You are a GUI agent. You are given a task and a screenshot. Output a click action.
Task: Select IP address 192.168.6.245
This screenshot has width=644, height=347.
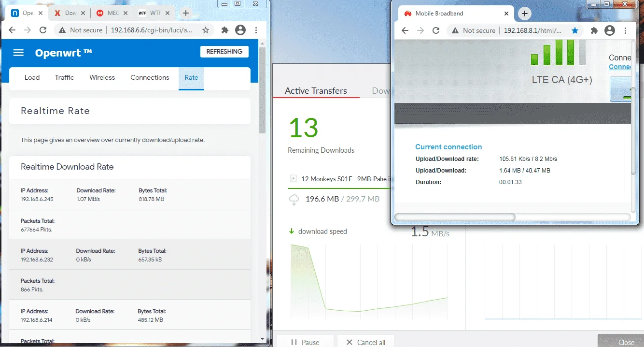37,199
